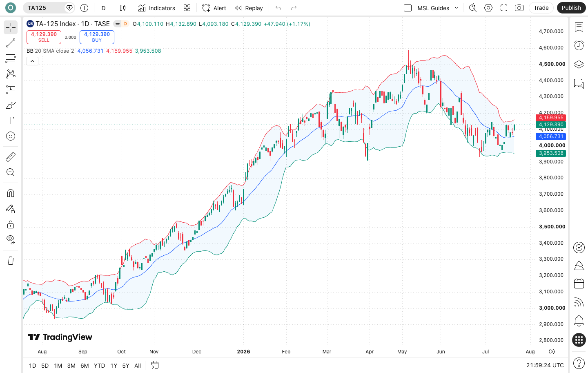The width and height of the screenshot is (588, 373).
Task: Open the target screener icon
Action: [x=579, y=247]
